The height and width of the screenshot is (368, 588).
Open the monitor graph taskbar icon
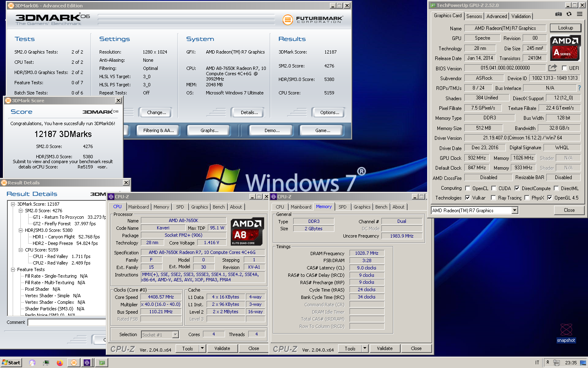(46, 362)
